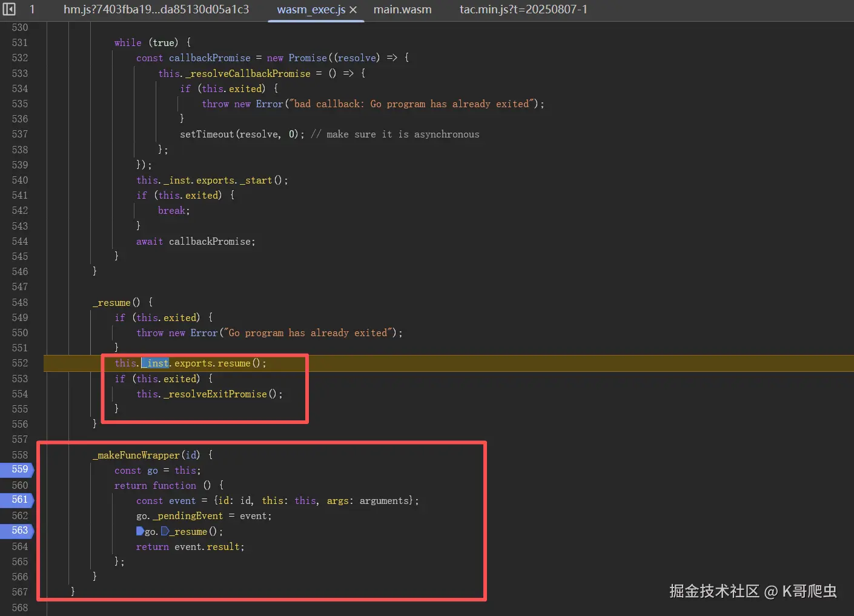Click the _resume() method definition name
This screenshot has width=854, height=616.
click(x=111, y=302)
